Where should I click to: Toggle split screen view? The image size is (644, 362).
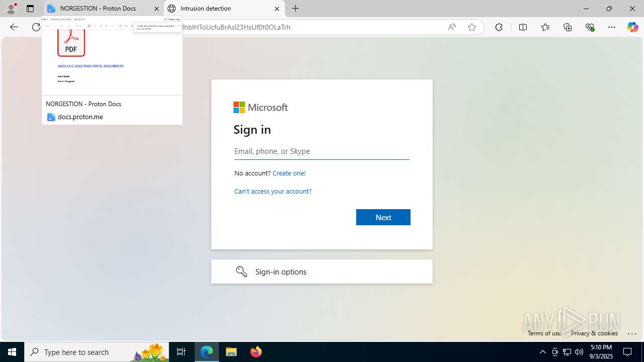point(523,27)
